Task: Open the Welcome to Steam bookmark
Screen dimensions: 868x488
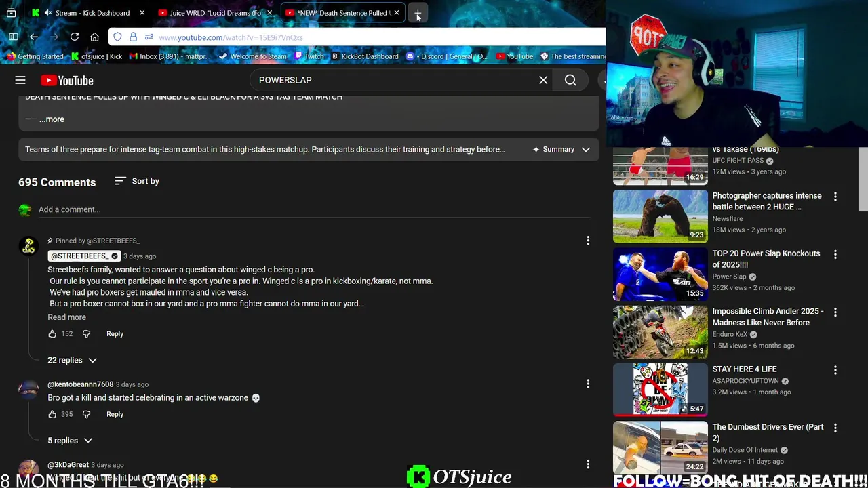Action: coord(252,56)
